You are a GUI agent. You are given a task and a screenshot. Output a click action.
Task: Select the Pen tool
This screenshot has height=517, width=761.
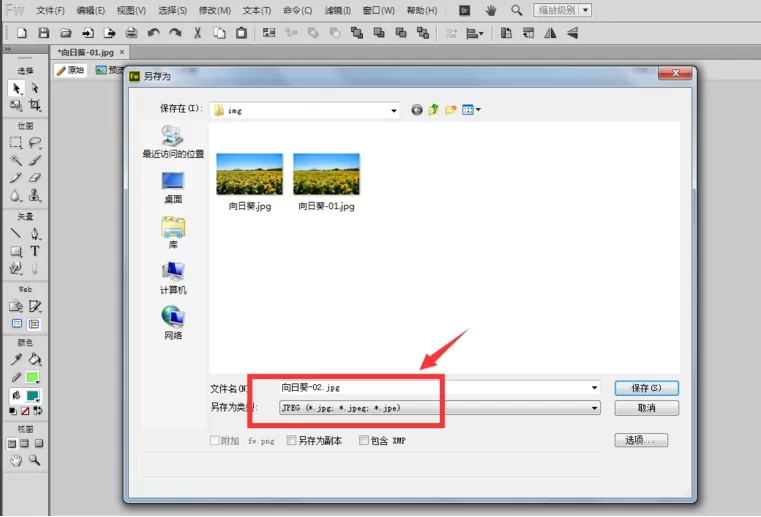click(x=34, y=233)
